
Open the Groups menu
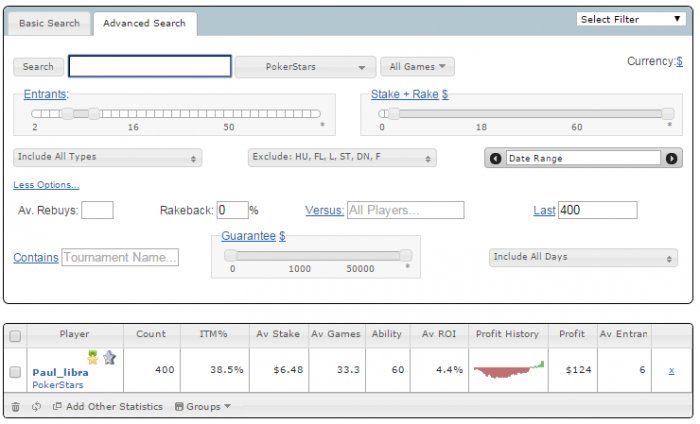202,407
